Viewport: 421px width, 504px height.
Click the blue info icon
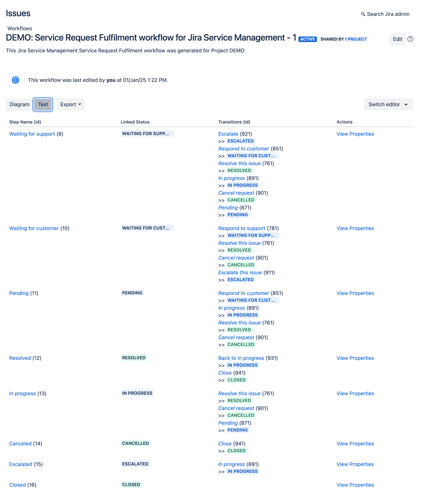16,80
